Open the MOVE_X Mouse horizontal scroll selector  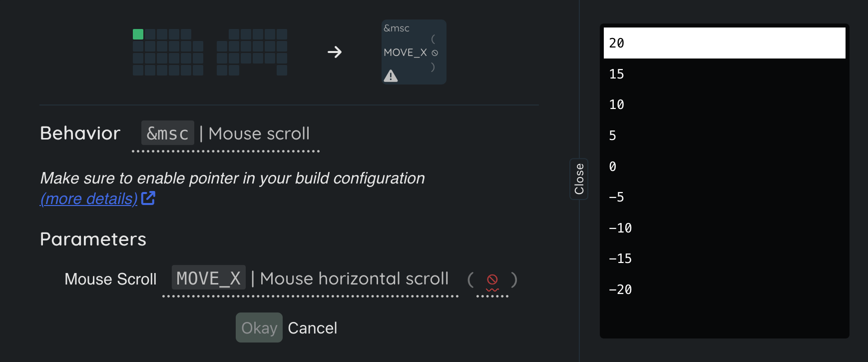point(310,278)
